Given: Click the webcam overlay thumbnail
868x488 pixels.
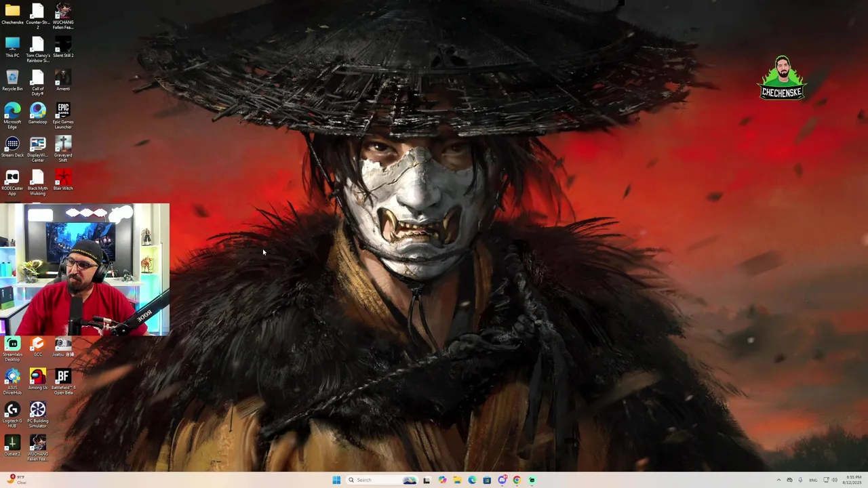Looking at the screenshot, I should coord(85,269).
